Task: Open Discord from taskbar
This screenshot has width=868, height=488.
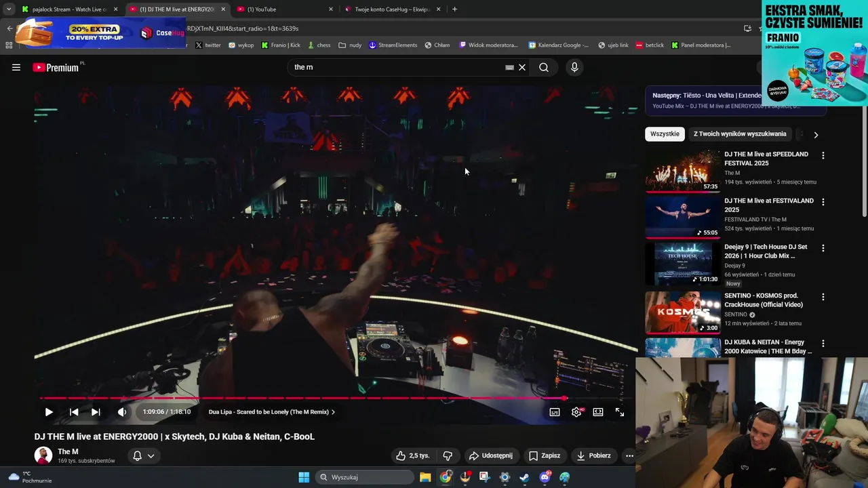Action: click(545, 477)
